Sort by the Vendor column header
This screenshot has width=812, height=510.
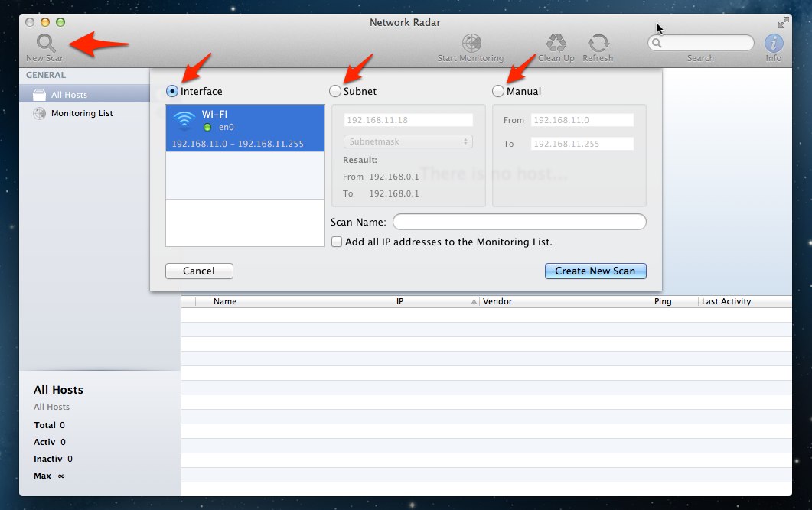[x=565, y=301]
